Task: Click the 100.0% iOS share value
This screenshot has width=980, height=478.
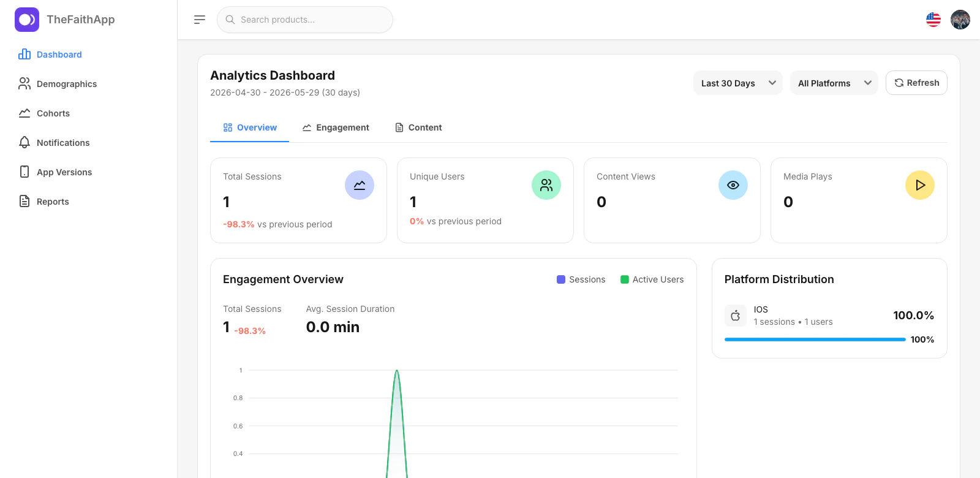Action: (x=913, y=316)
